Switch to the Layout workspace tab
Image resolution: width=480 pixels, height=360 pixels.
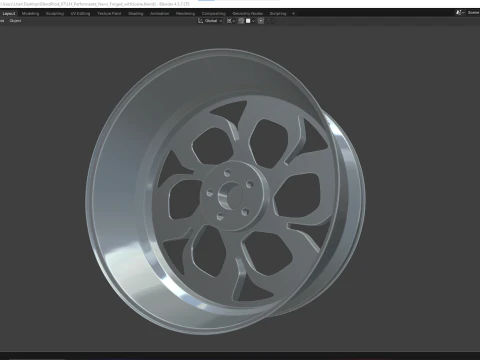tap(9, 14)
